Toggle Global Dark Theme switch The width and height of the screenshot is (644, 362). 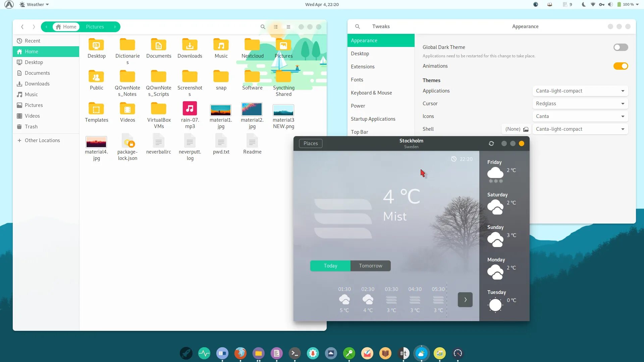[620, 47]
